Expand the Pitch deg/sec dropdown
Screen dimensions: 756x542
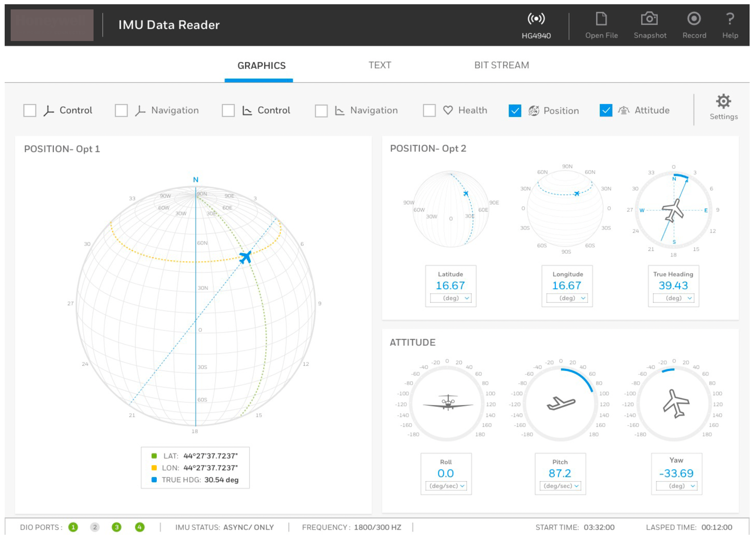pyautogui.click(x=560, y=486)
